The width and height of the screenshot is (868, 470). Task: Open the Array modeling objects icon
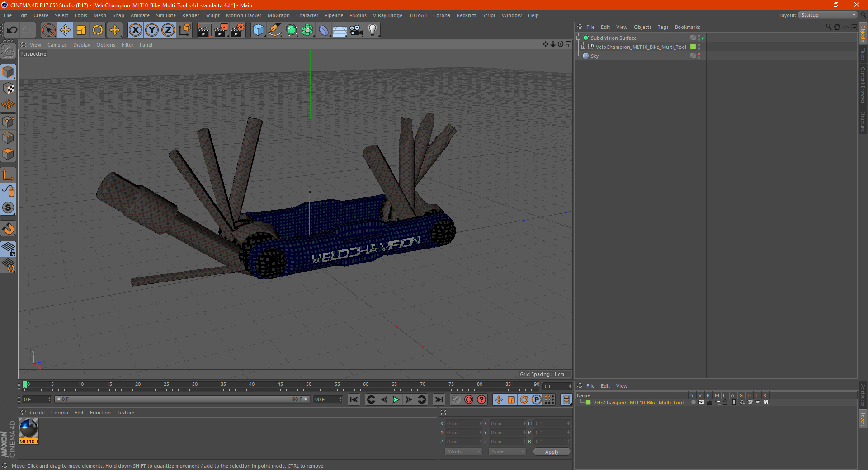click(308, 30)
